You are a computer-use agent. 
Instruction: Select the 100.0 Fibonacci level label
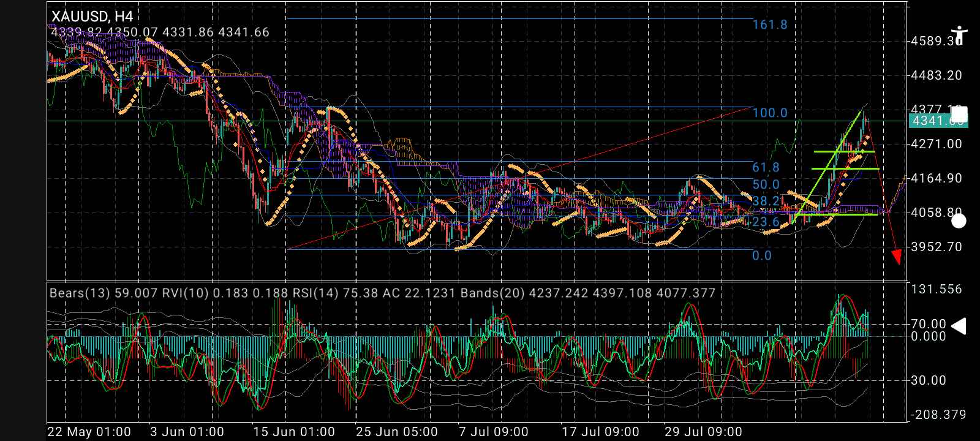(x=770, y=113)
